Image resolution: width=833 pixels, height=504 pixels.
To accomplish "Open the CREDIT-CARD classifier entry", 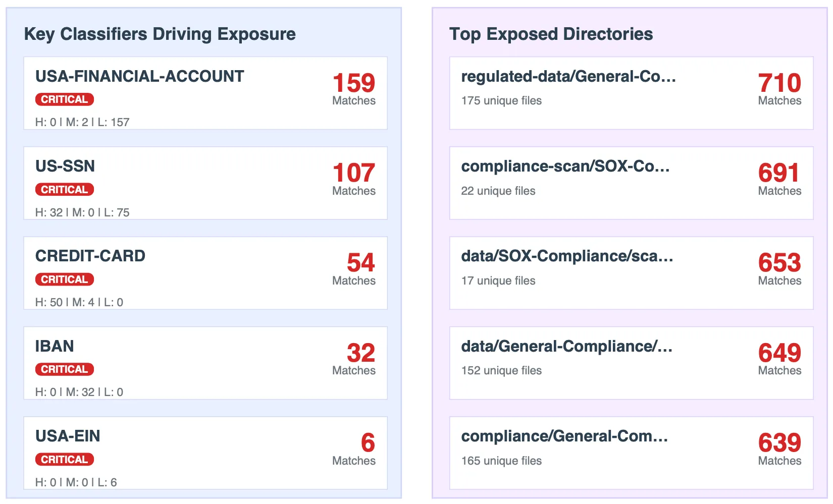I will coord(90,256).
